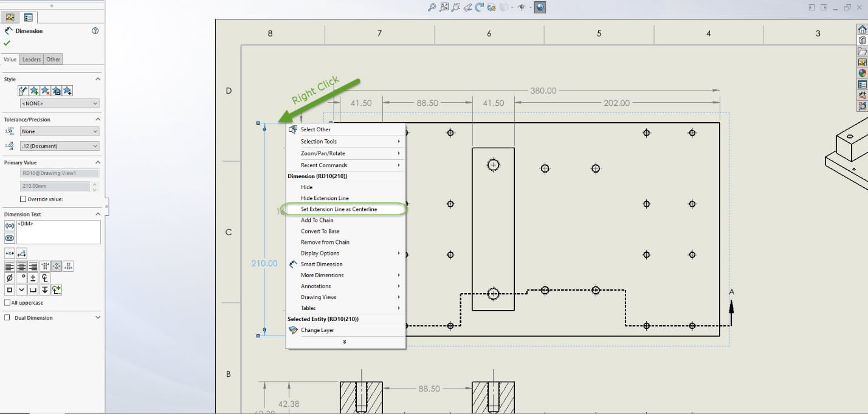Open SOLIDWORKS Resources home icon
Viewport: 868px width, 414px height.
pyautogui.click(x=862, y=29)
